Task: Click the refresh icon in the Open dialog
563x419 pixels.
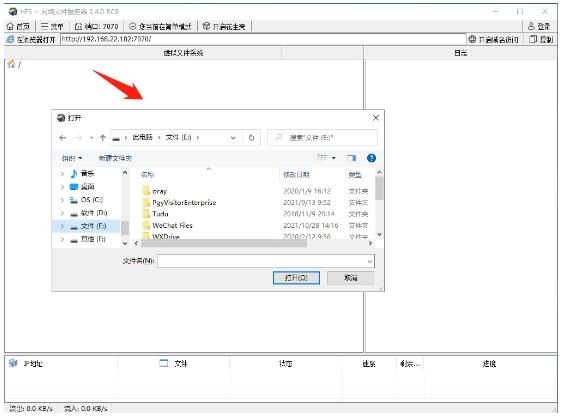Action: click(x=251, y=138)
